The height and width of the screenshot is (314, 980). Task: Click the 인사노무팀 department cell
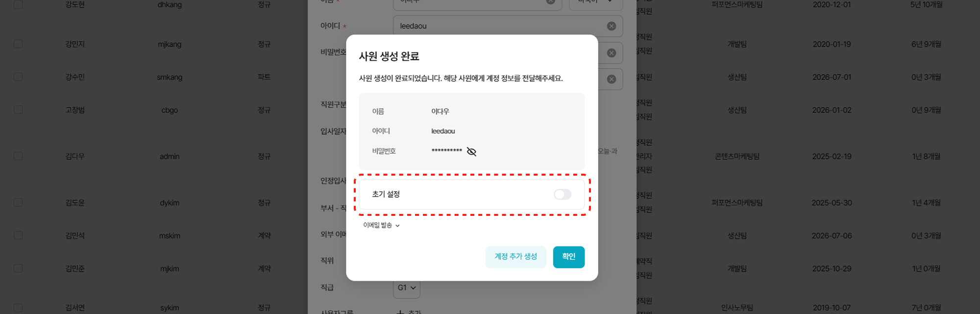click(x=737, y=308)
